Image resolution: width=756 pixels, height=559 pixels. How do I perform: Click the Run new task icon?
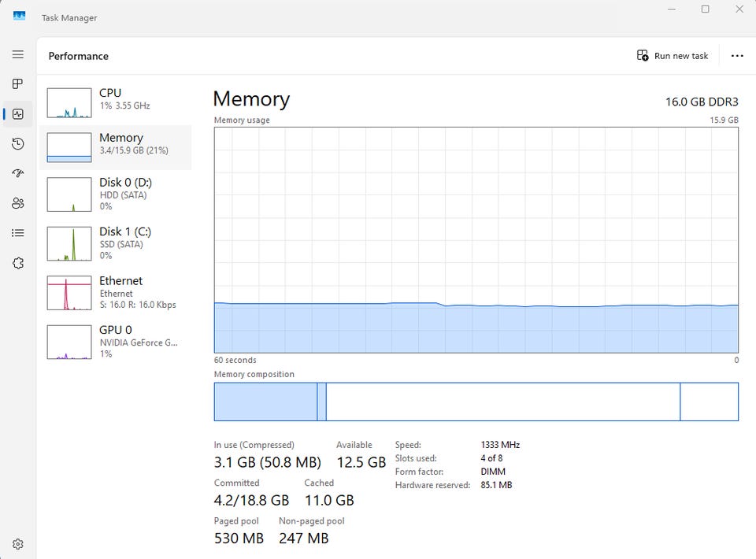point(643,55)
